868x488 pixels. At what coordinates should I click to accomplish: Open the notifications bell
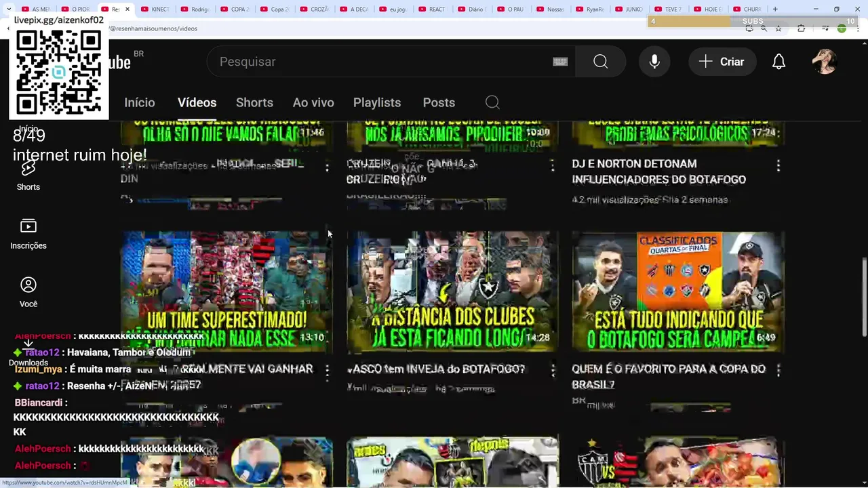coord(778,62)
